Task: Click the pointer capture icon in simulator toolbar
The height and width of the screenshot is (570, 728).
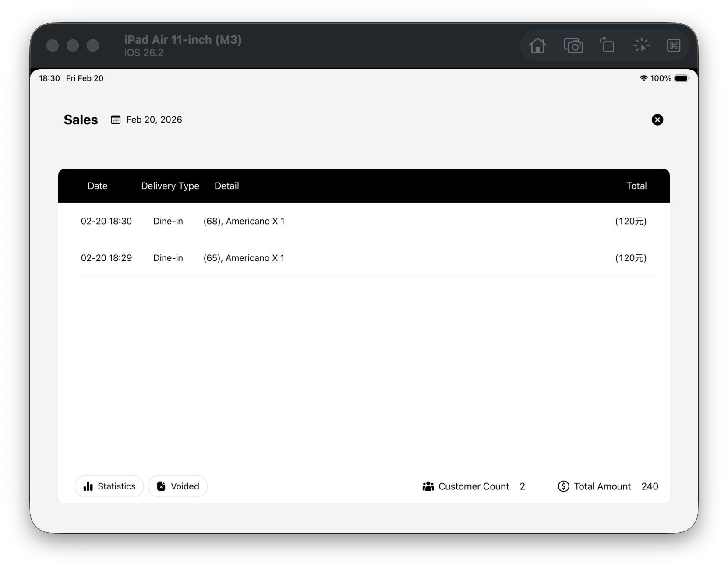Action: [x=641, y=45]
